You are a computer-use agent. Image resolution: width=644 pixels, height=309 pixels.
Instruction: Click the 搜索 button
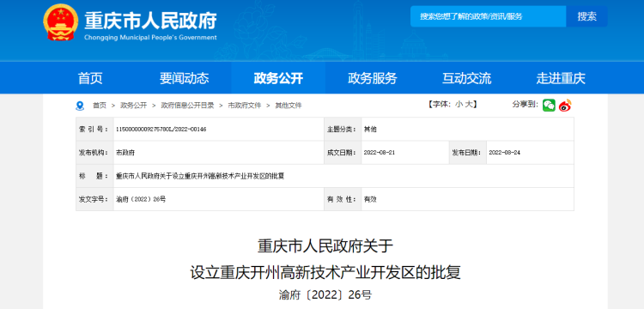click(x=587, y=16)
